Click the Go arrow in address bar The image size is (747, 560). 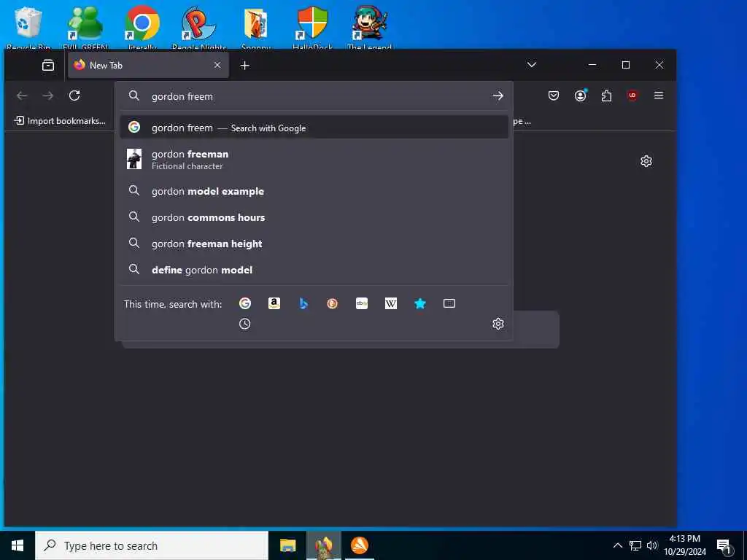[498, 96]
